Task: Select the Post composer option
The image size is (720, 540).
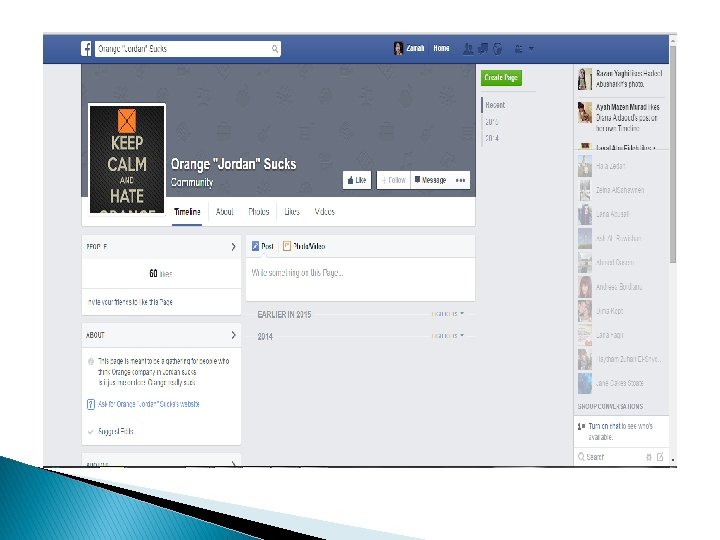Action: [263, 246]
